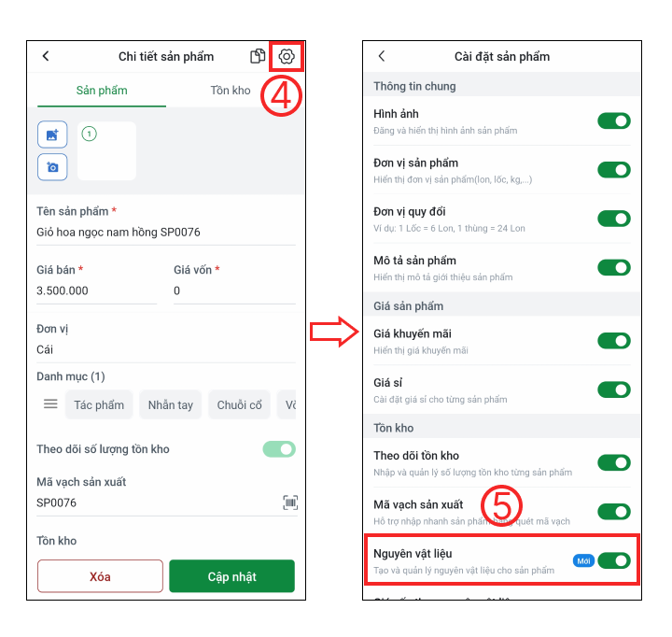The height and width of the screenshot is (637, 672).
Task: Switch to Tồn kho tab
Action: click(231, 91)
